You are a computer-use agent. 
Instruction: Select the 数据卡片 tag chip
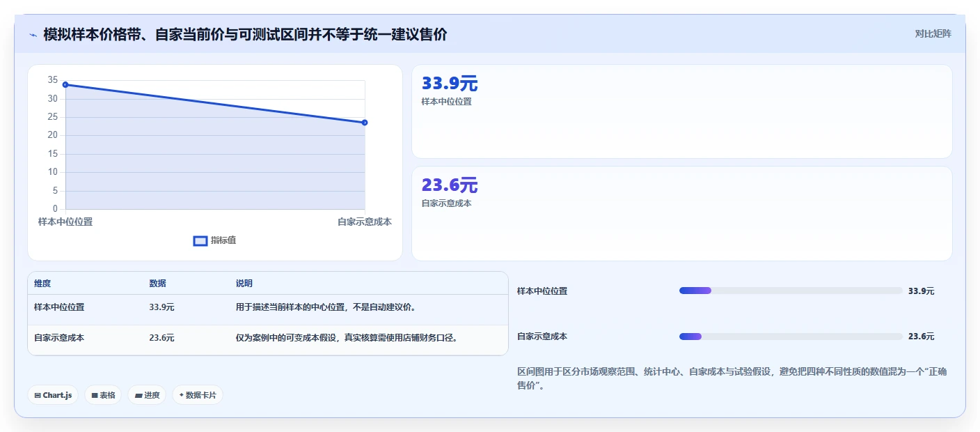pyautogui.click(x=198, y=395)
